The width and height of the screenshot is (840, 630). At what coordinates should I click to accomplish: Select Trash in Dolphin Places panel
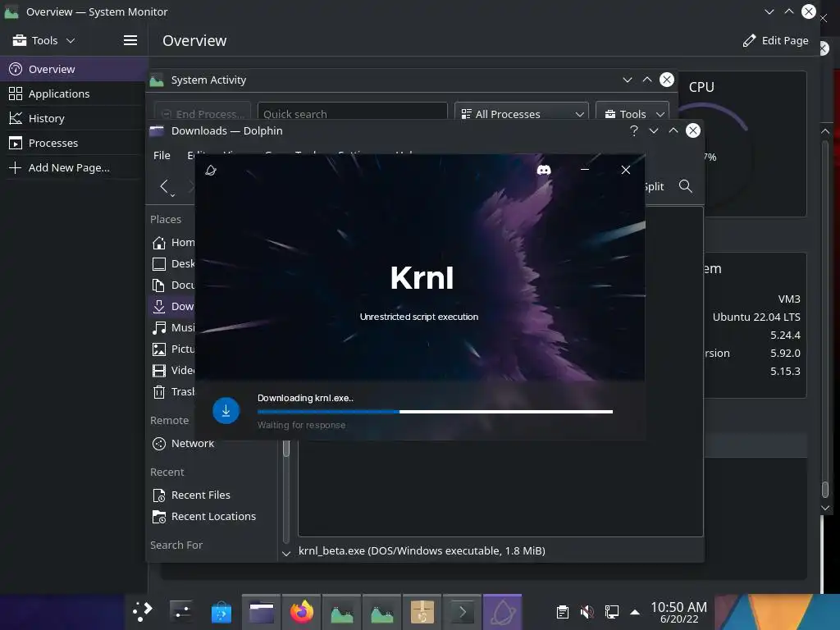click(x=172, y=392)
